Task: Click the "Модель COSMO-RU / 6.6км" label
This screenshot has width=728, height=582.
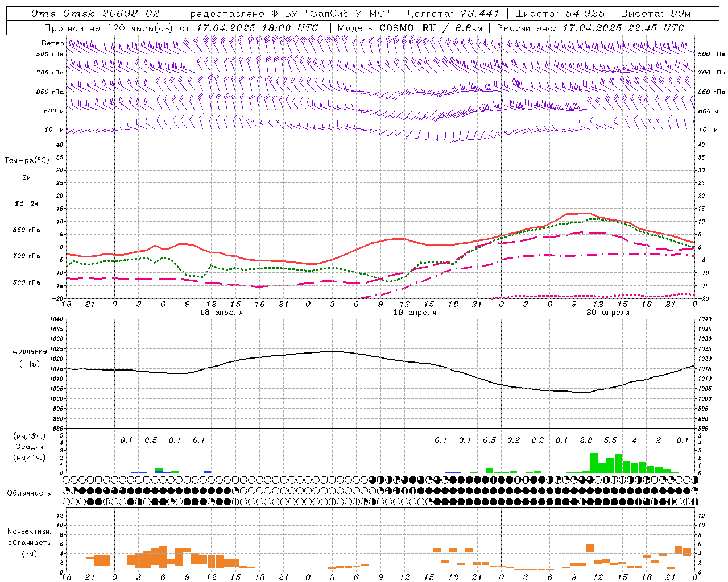Action: (x=410, y=28)
